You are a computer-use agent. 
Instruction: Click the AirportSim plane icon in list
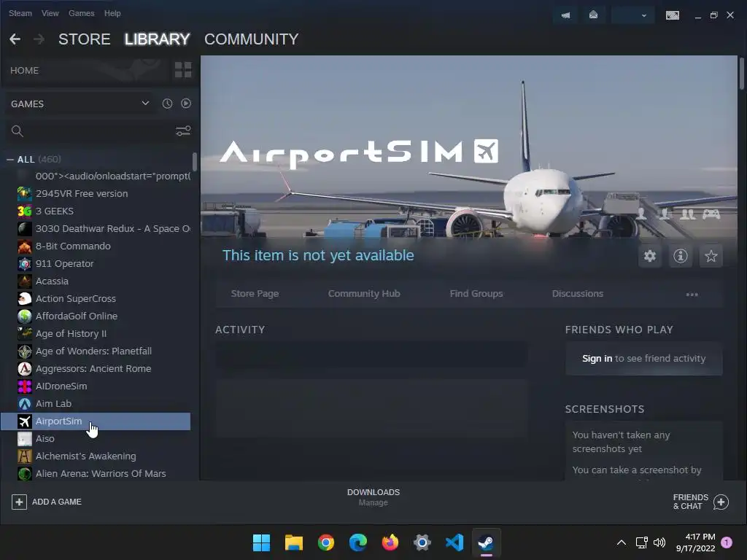point(24,421)
